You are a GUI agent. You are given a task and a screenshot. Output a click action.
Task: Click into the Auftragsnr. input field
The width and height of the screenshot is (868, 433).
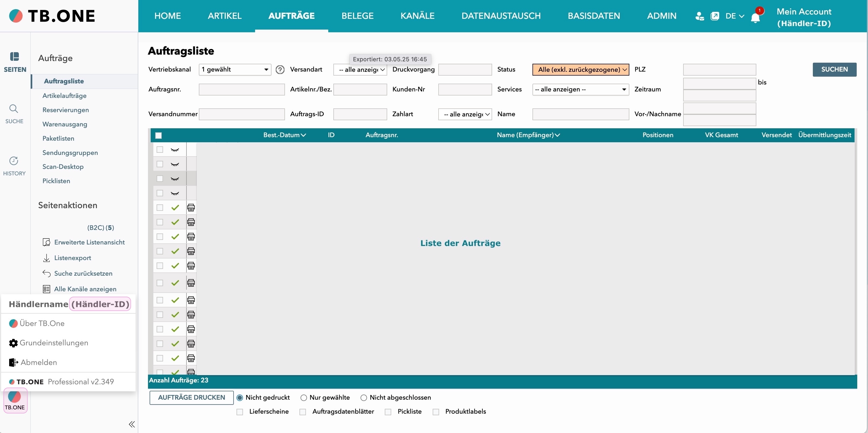(242, 90)
